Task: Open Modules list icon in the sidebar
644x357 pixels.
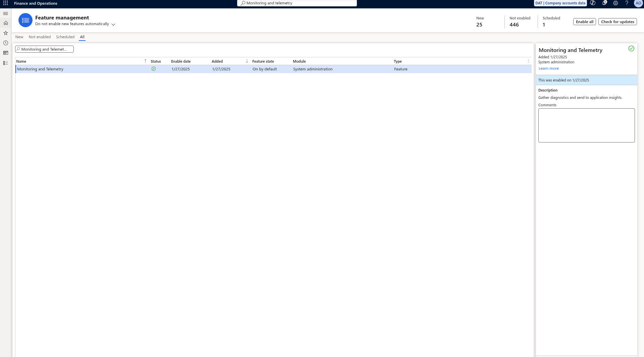Action: [6, 63]
